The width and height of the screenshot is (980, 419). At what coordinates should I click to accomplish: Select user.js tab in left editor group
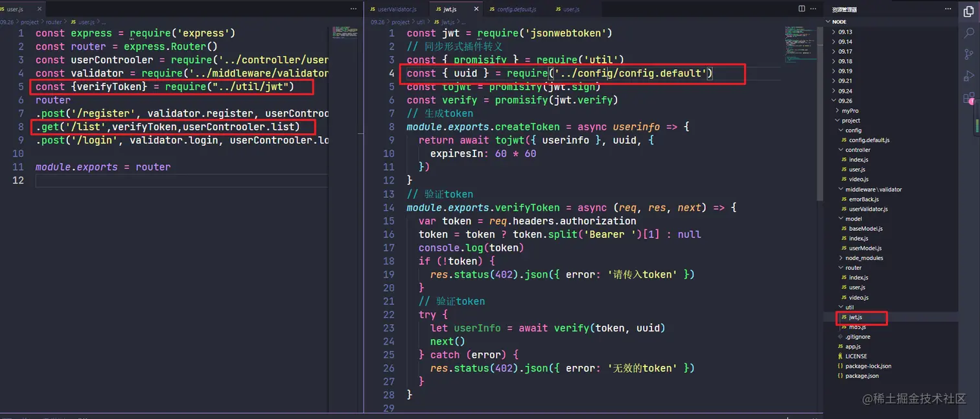(x=16, y=10)
